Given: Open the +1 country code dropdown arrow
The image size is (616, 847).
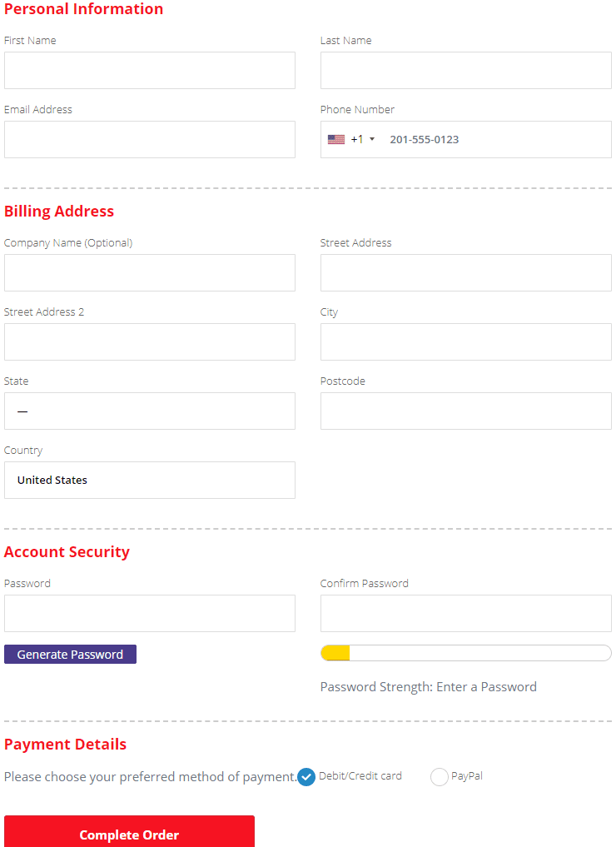Looking at the screenshot, I should pyautogui.click(x=372, y=139).
